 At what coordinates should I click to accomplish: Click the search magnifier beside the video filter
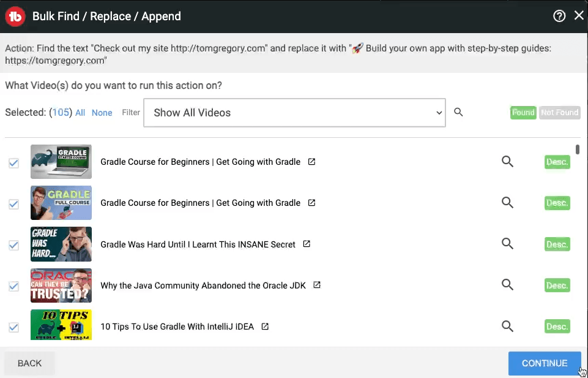coord(458,113)
